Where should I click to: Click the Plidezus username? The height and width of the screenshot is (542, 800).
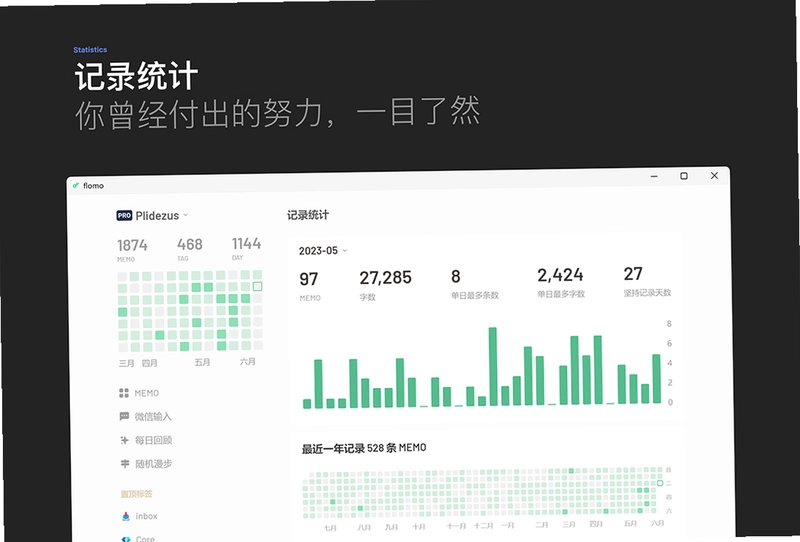157,215
